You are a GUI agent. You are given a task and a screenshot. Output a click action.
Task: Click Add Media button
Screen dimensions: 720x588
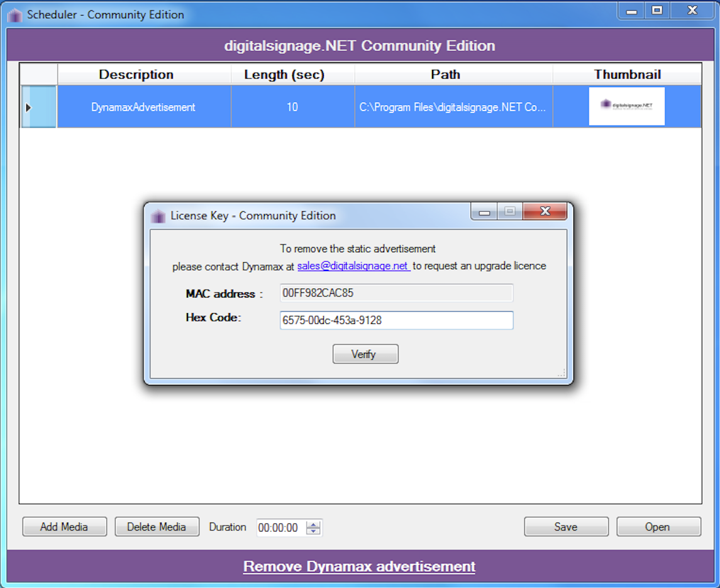[65, 527]
